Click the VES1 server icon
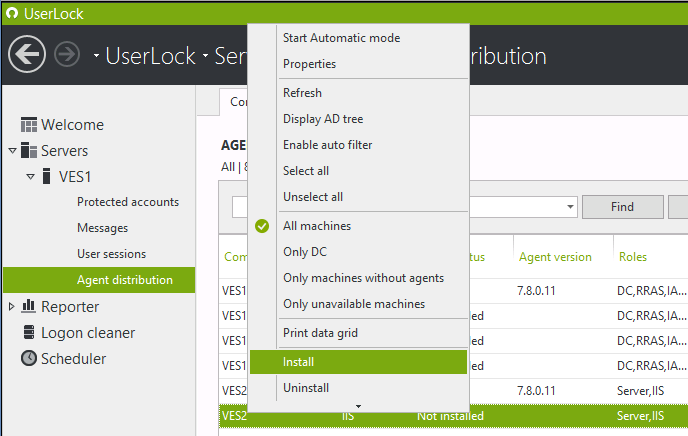The width and height of the screenshot is (688, 436). point(47,176)
